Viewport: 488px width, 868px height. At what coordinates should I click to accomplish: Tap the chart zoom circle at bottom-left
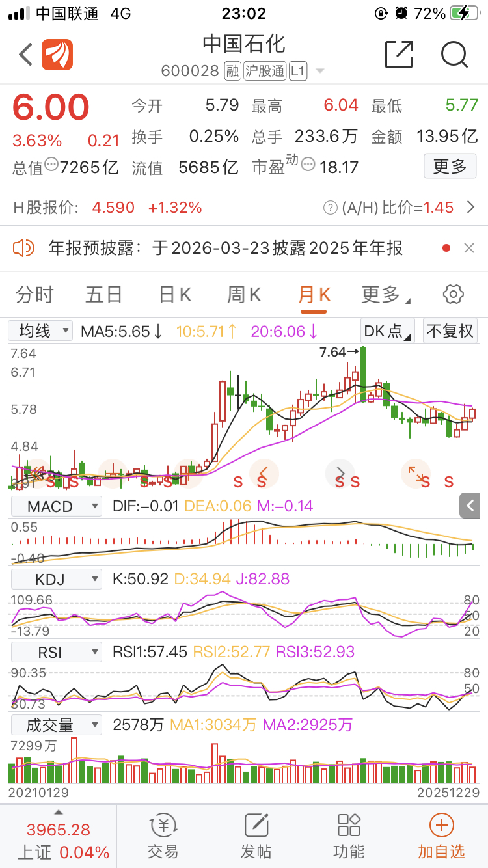click(37, 474)
